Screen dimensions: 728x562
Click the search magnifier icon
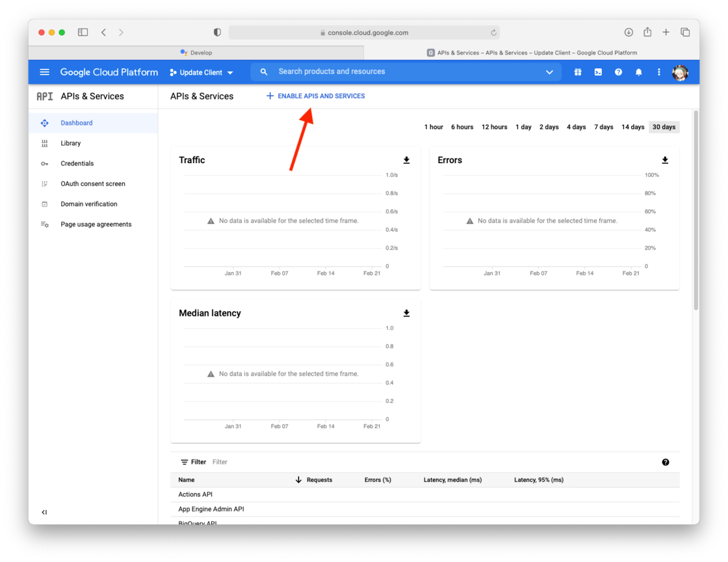click(x=264, y=72)
